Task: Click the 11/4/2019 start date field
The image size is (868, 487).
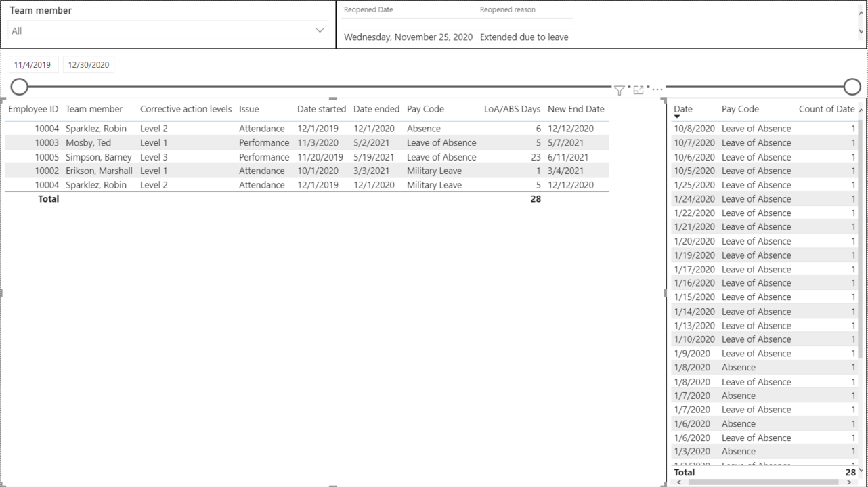Action: pyautogui.click(x=33, y=65)
